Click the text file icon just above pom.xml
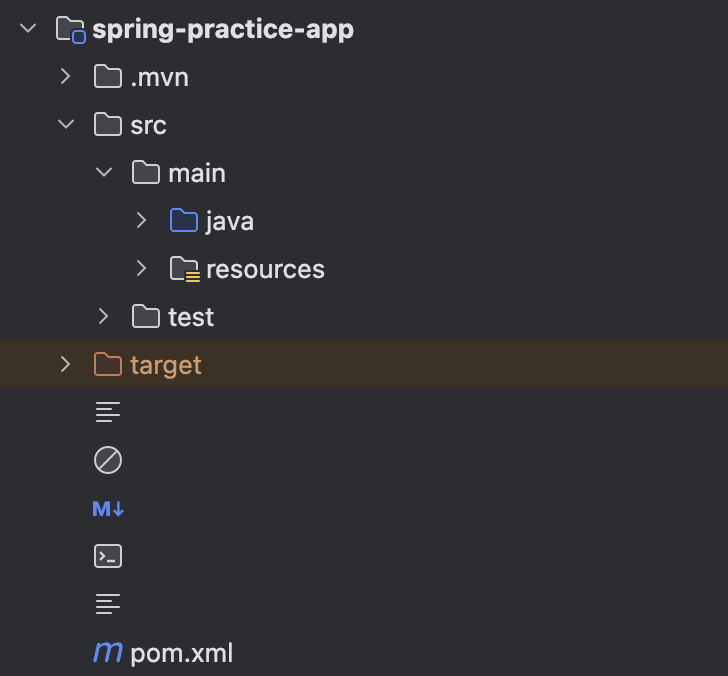The image size is (728, 676). 108,604
